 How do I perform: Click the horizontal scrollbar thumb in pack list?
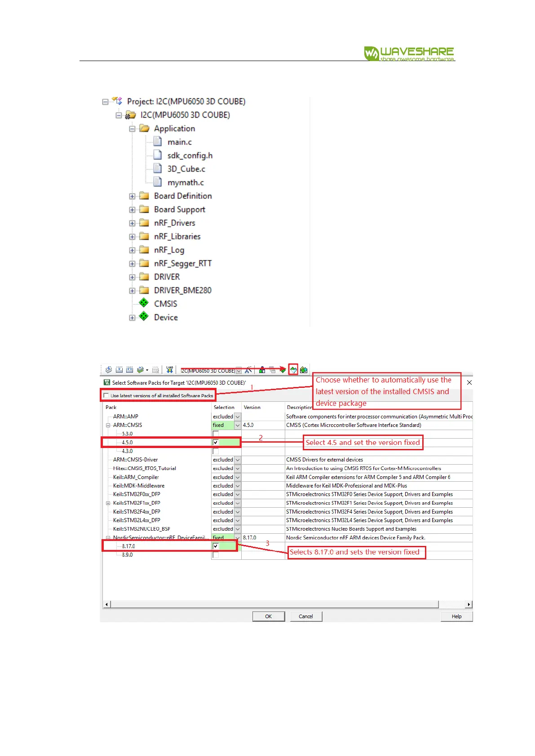[274, 604]
